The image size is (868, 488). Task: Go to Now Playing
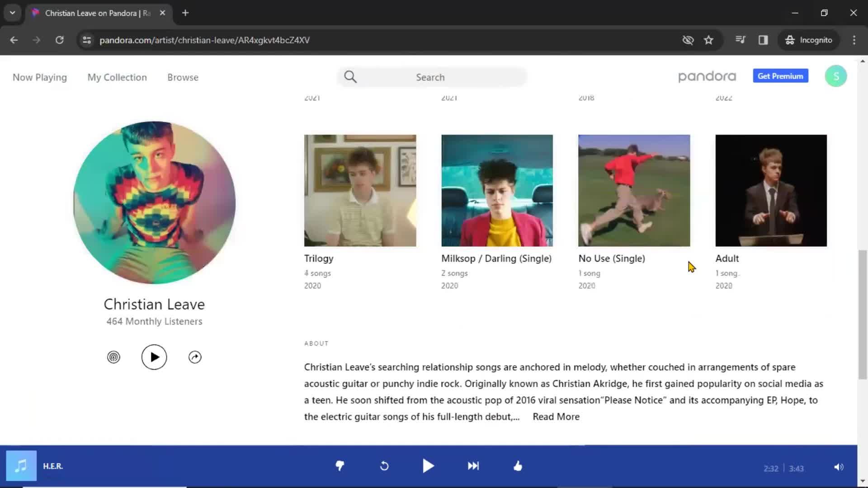40,77
